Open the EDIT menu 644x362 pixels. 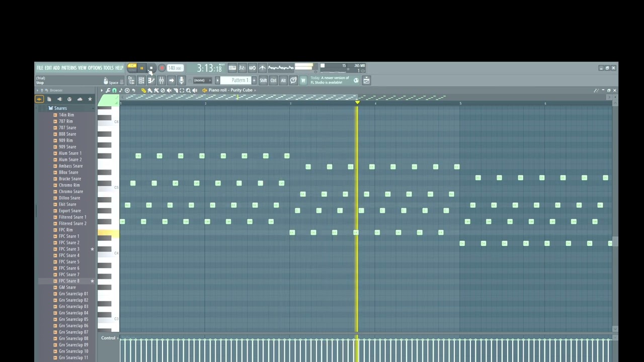(x=48, y=68)
